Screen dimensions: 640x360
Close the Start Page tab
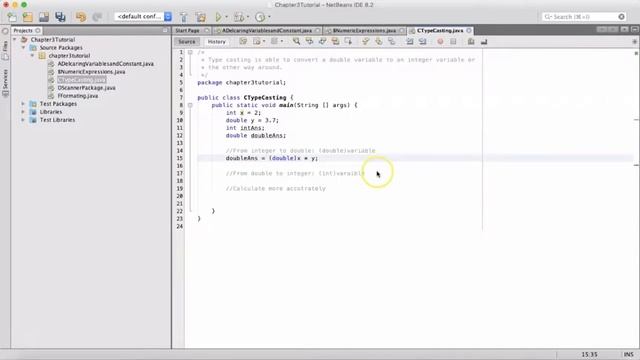(207, 31)
